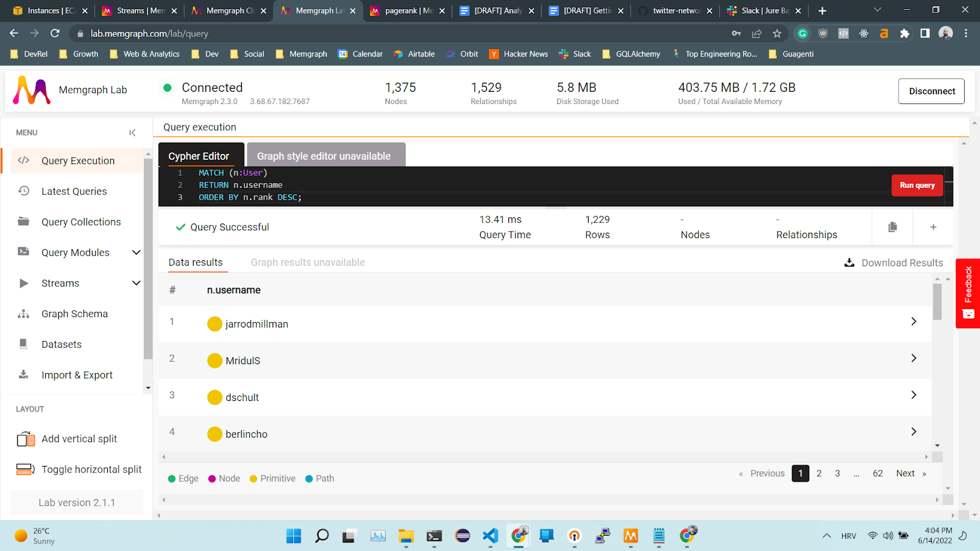This screenshot has height=551, width=980.
Task: Show hidden system tray icons
Action: (827, 536)
